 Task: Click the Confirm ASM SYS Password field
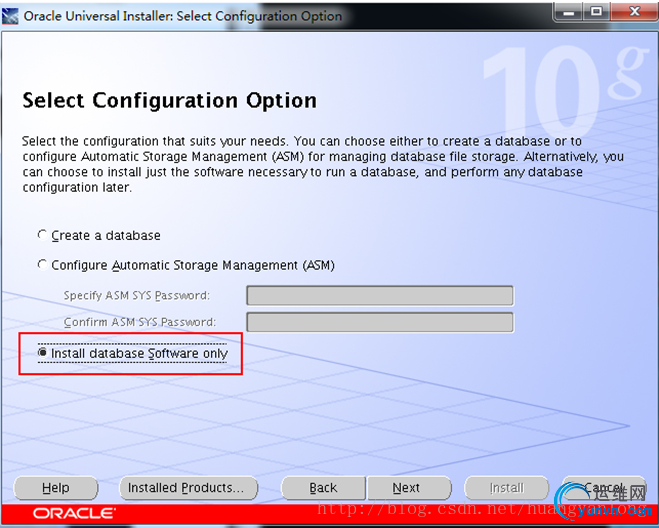pos(380,322)
